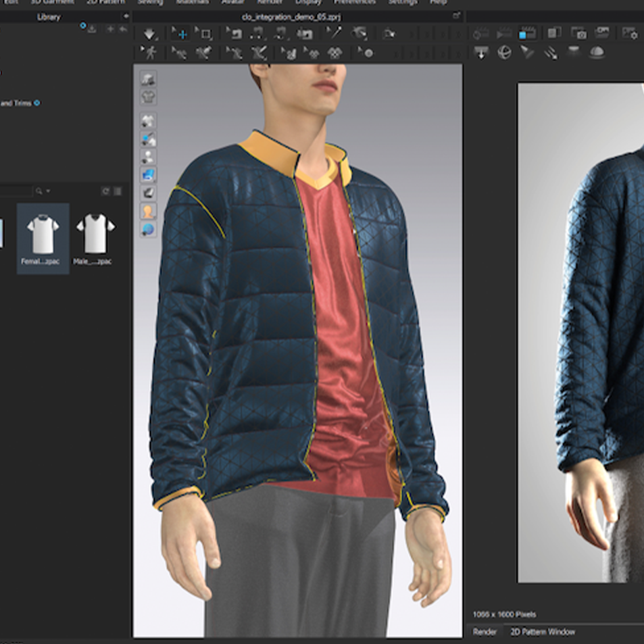Open the Sewing menu
The height and width of the screenshot is (644, 644).
(x=150, y=2)
